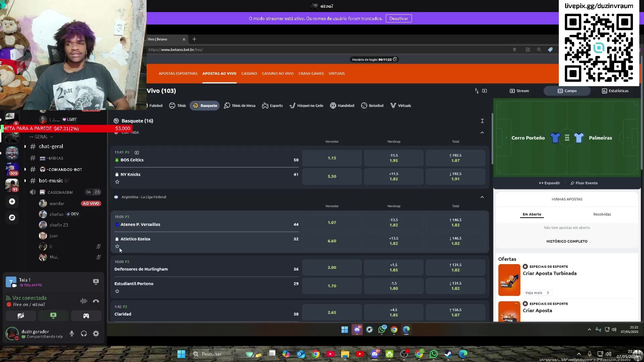Click Desativar streamer mode button
Screen dimensions: 644x362
[398, 18]
